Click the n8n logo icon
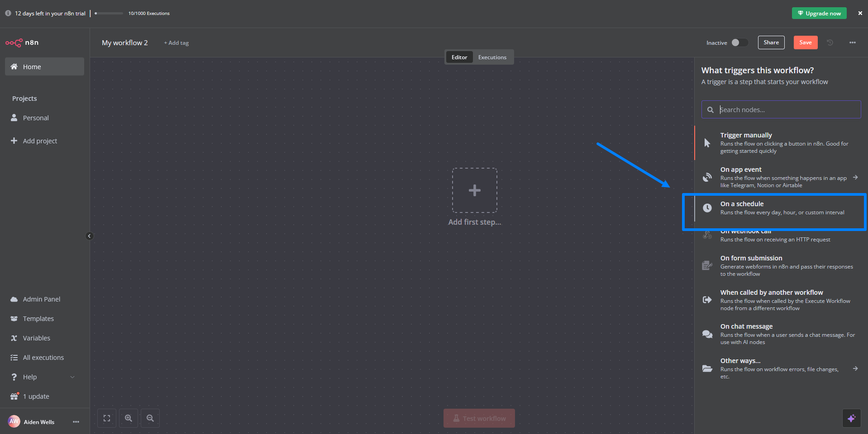Viewport: 868px width, 434px height. [14, 42]
